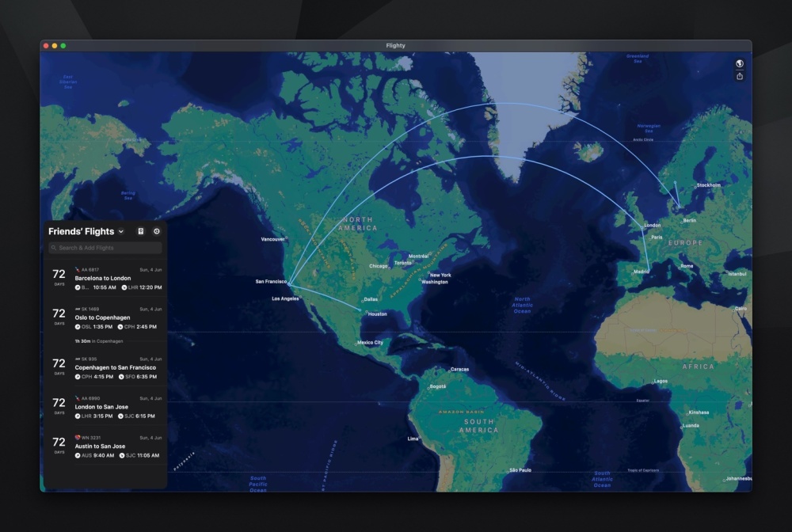Click the AA 6817 flight number
Image resolution: width=792 pixels, height=532 pixels.
tap(90, 269)
